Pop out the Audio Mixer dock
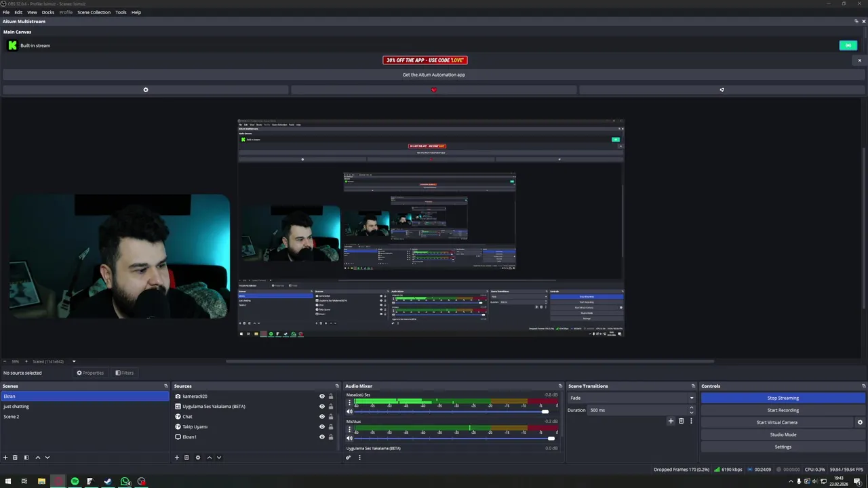 [x=560, y=386]
